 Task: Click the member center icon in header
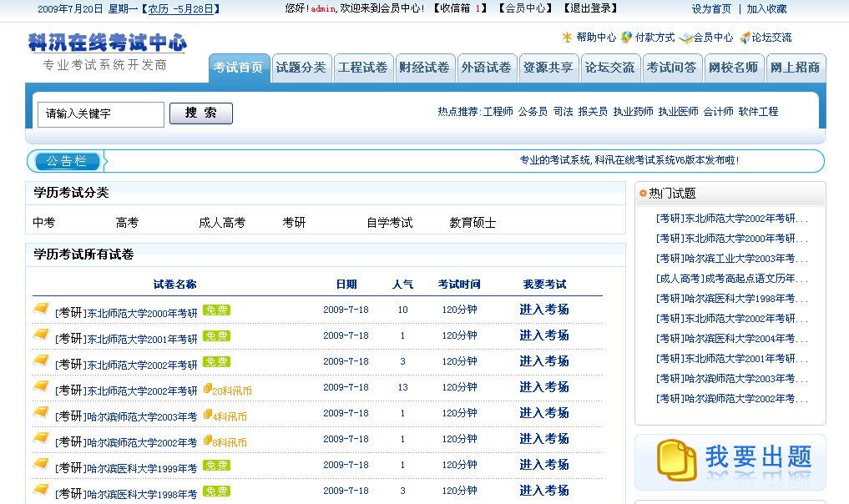click(685, 38)
